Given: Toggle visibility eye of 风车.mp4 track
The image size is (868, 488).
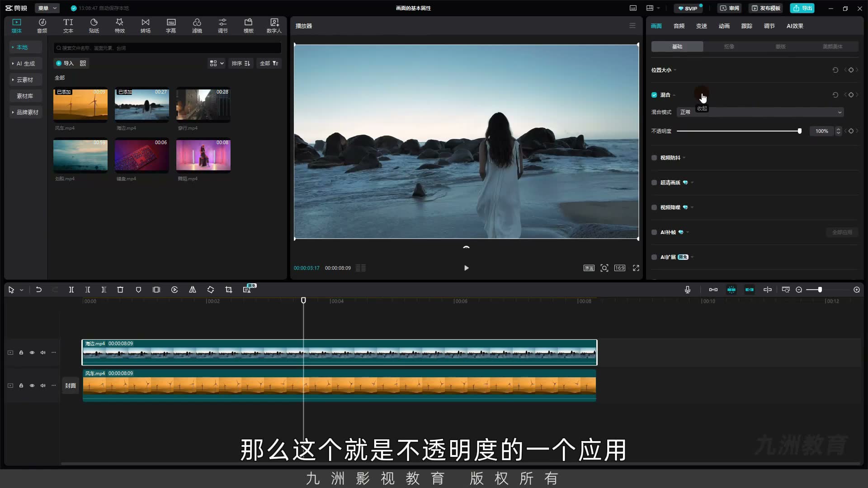Looking at the screenshot, I should [32, 385].
